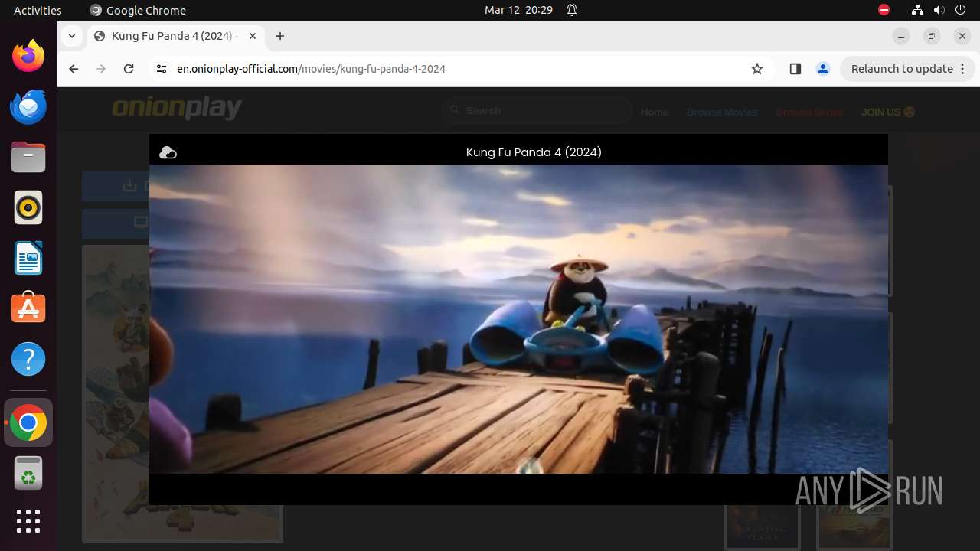Select the Kung Fu Panda 4 (2024) tab
980x551 pixels.
tap(175, 36)
